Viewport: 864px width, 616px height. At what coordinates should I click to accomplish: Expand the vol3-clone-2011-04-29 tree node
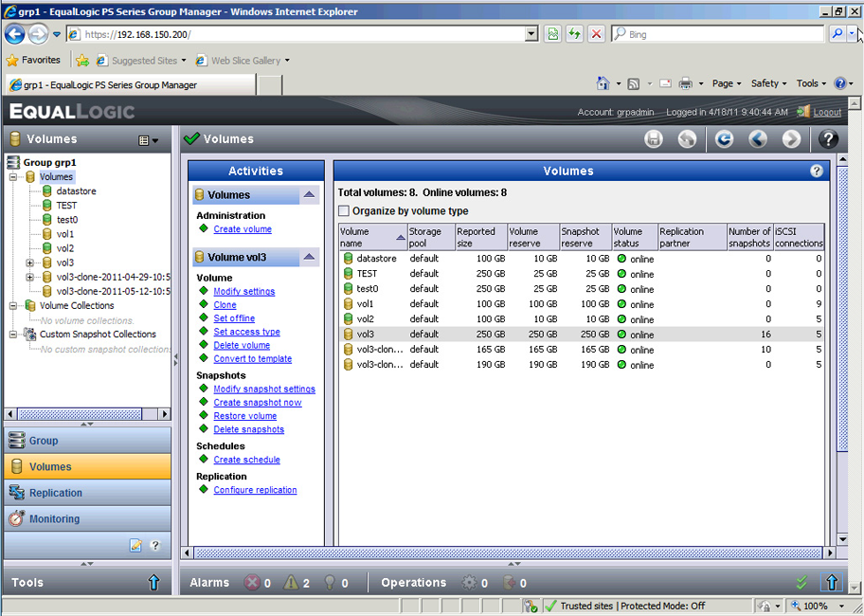pos(29,277)
